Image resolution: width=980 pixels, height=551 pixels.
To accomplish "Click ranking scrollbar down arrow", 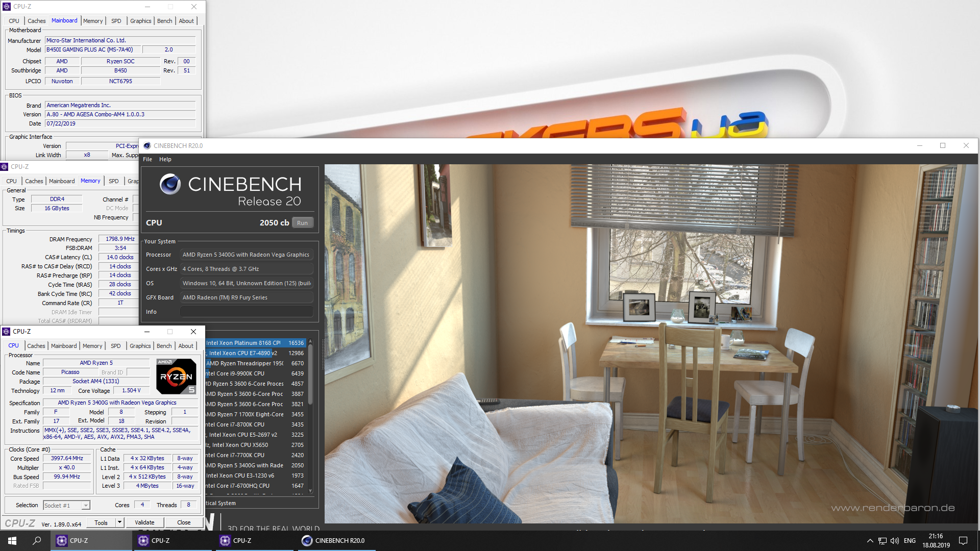I will click(x=310, y=491).
